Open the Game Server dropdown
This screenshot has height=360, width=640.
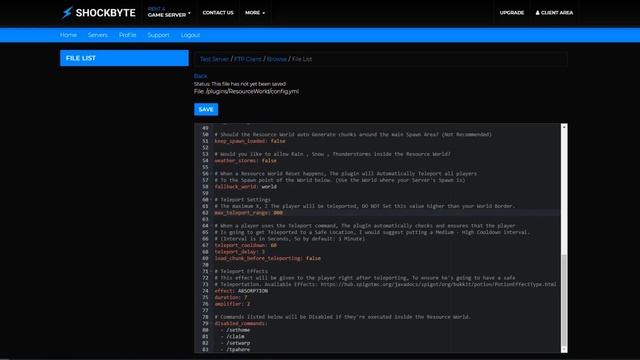pos(169,12)
